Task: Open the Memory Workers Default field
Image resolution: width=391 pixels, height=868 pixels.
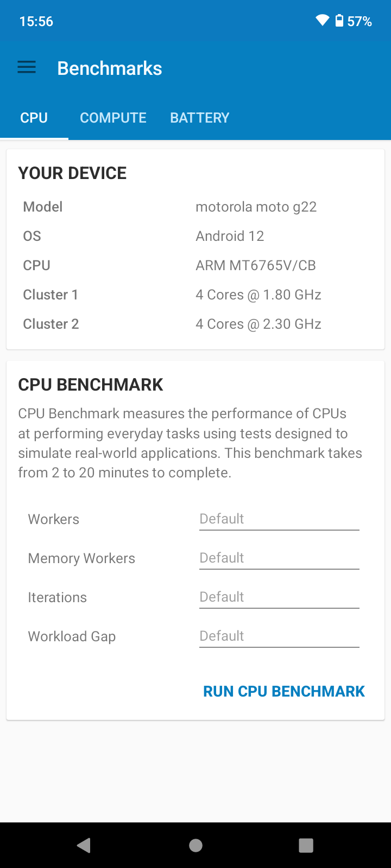Action: point(279,558)
